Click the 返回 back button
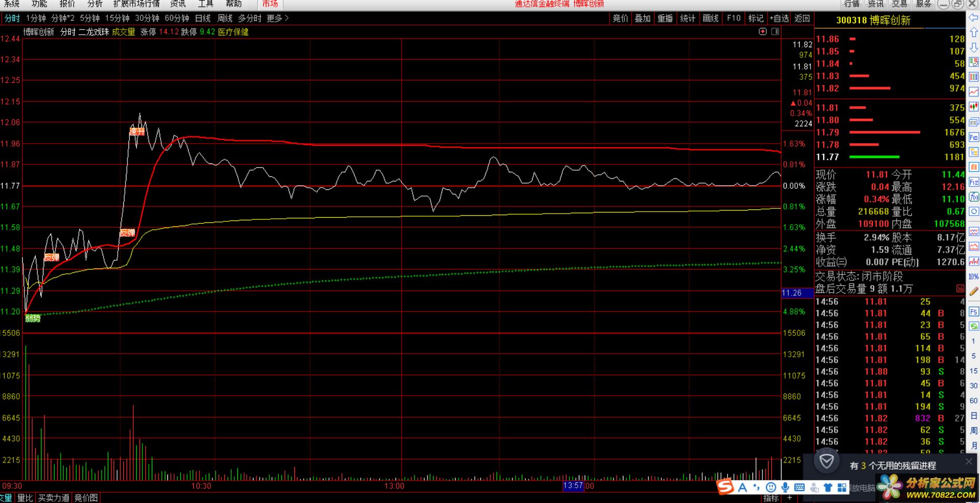The image size is (980, 503). 802,18
